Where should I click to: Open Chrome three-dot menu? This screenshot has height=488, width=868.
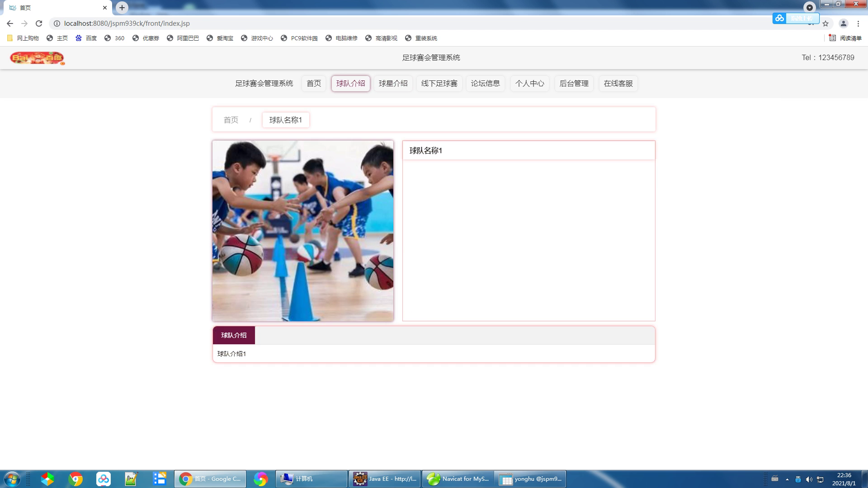click(x=858, y=23)
